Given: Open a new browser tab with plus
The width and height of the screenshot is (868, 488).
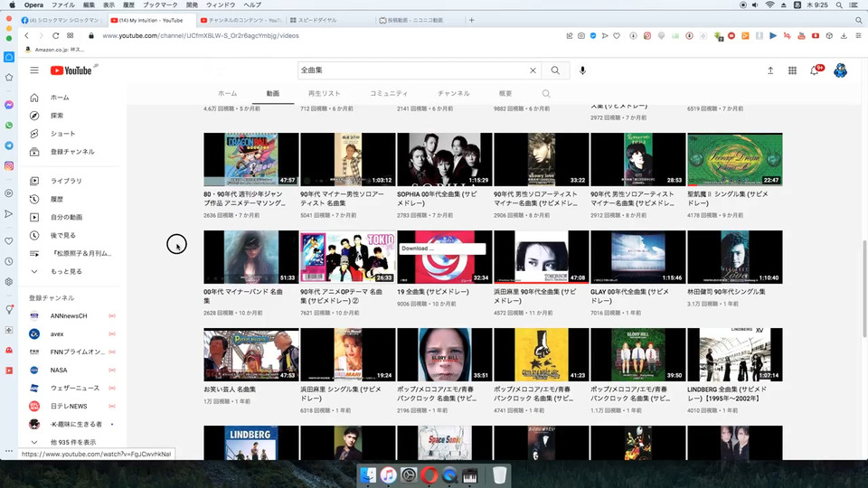Looking at the screenshot, I should coord(472,20).
